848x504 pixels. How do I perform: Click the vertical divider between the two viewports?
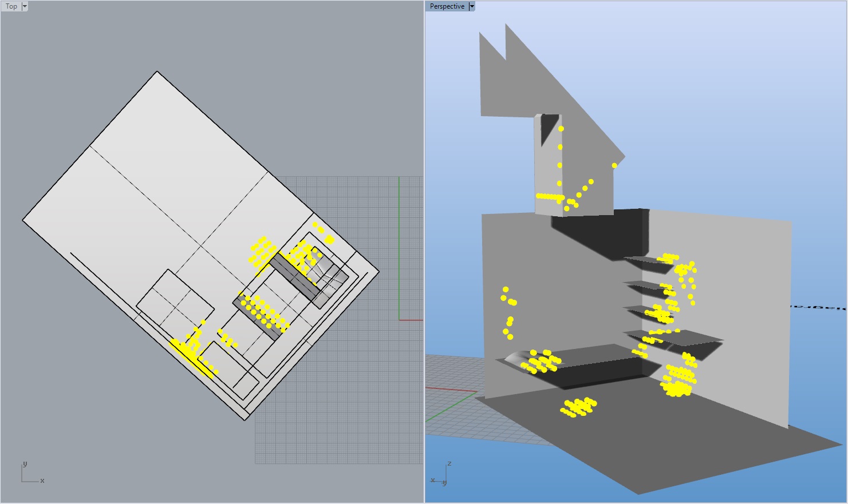(424, 252)
